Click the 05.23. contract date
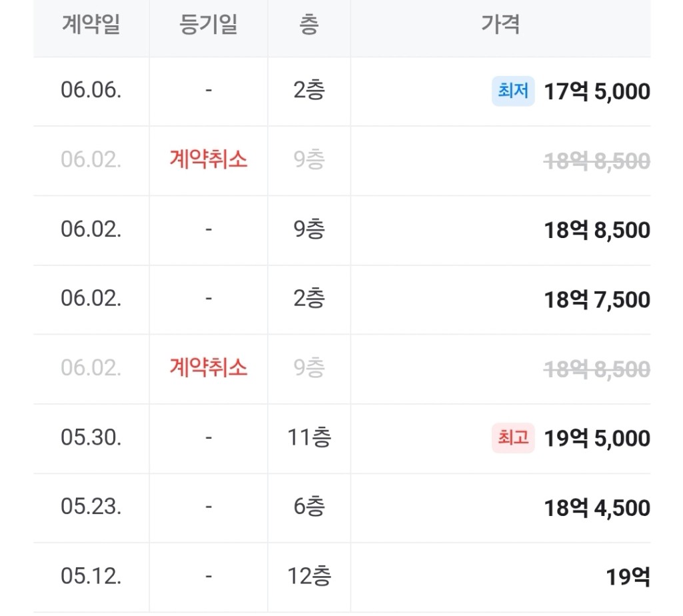Screen dimensions: 683x616 coord(91,507)
